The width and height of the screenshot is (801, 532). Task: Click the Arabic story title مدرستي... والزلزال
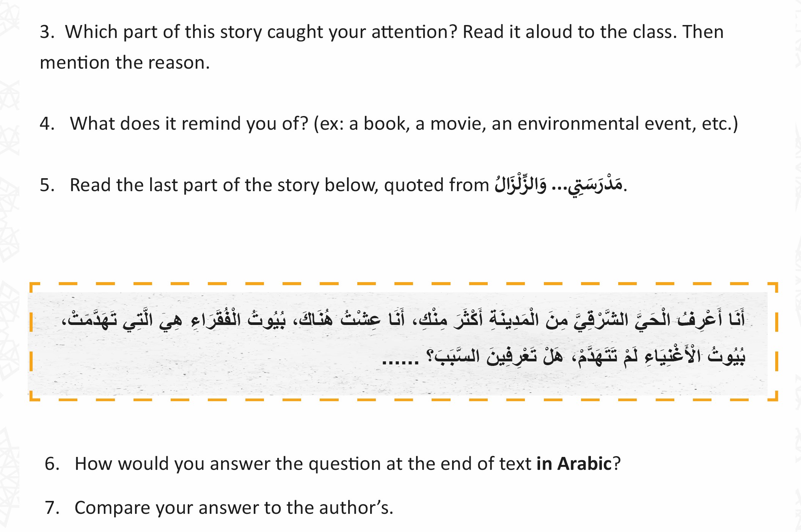click(559, 185)
